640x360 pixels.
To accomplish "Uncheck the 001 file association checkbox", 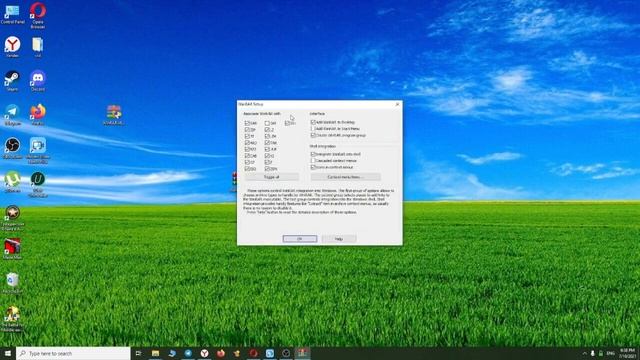I will (x=287, y=123).
